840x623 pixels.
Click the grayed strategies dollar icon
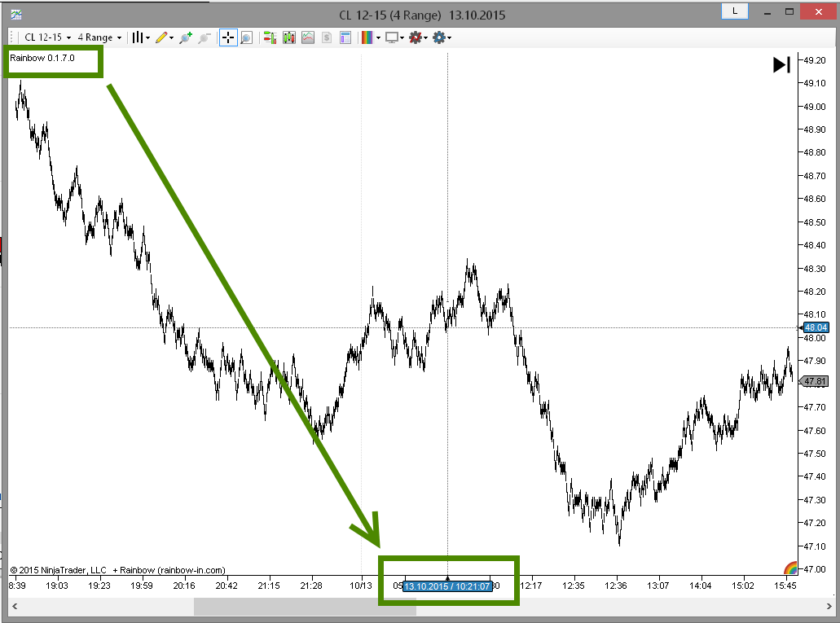(327, 37)
